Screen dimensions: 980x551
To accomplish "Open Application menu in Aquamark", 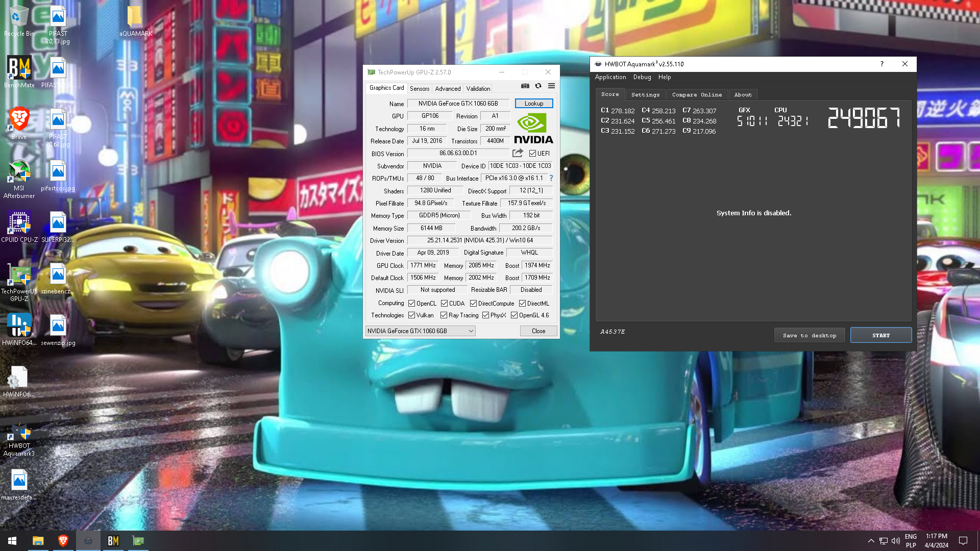I will (x=610, y=77).
